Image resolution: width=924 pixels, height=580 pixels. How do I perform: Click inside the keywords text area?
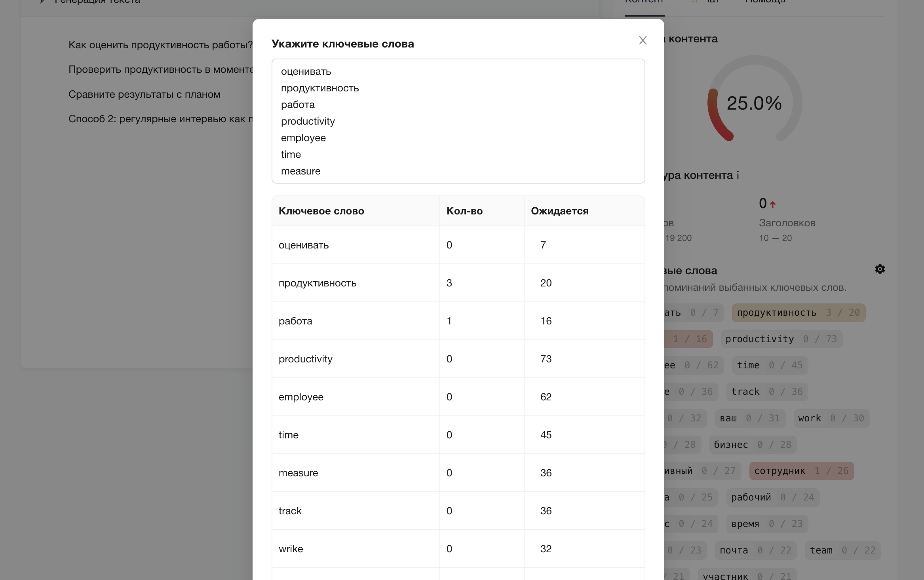[x=458, y=121]
